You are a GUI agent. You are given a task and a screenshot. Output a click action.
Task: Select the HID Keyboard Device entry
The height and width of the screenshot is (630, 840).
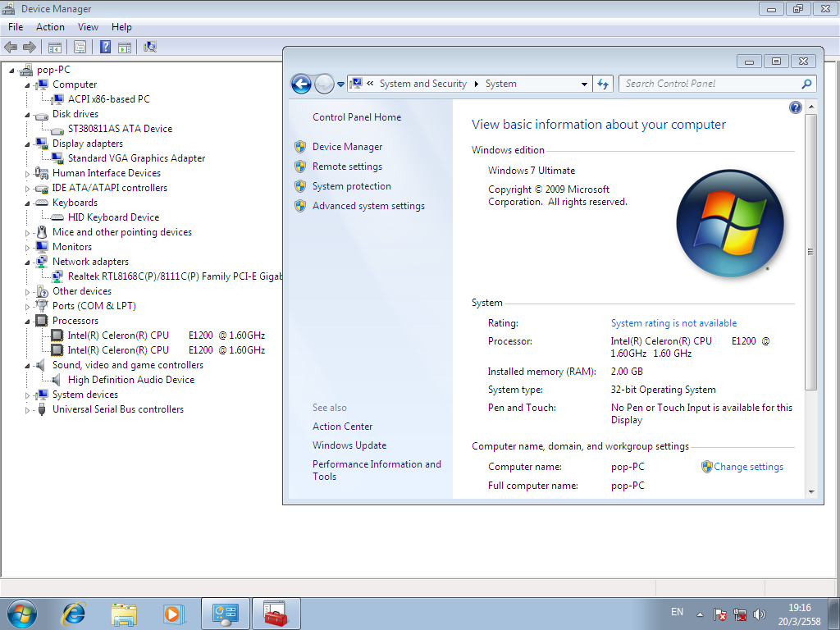[x=113, y=217]
